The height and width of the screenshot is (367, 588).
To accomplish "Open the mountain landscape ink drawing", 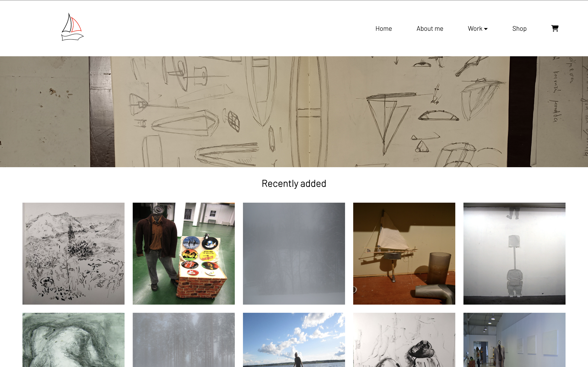I will coord(73,253).
